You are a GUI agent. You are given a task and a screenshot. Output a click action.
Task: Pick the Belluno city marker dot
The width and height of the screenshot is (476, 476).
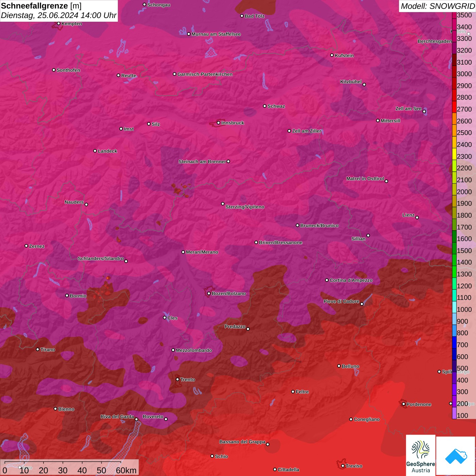339,366
